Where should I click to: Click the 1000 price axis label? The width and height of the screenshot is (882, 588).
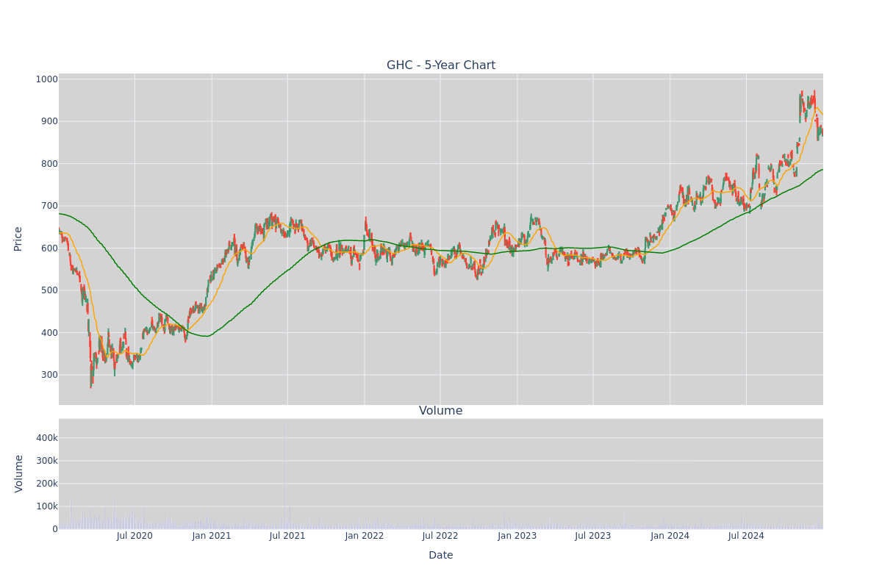pyautogui.click(x=46, y=79)
